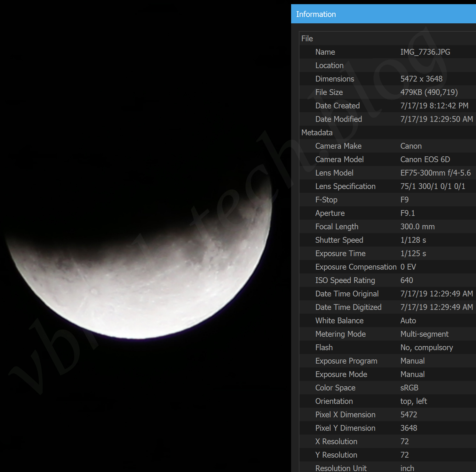Select the Date Created row
This screenshot has width=476, height=472.
click(387, 106)
